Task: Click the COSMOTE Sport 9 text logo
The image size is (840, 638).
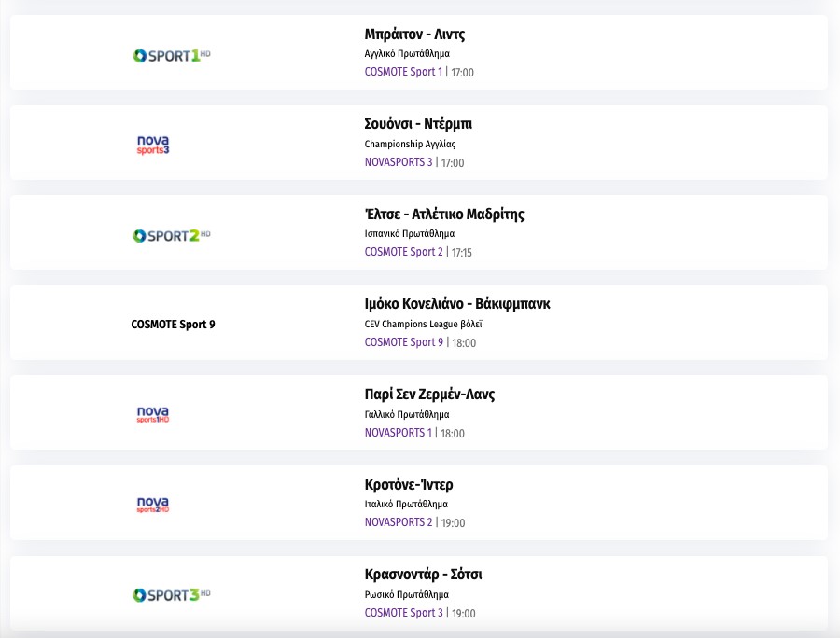Action: click(x=174, y=325)
